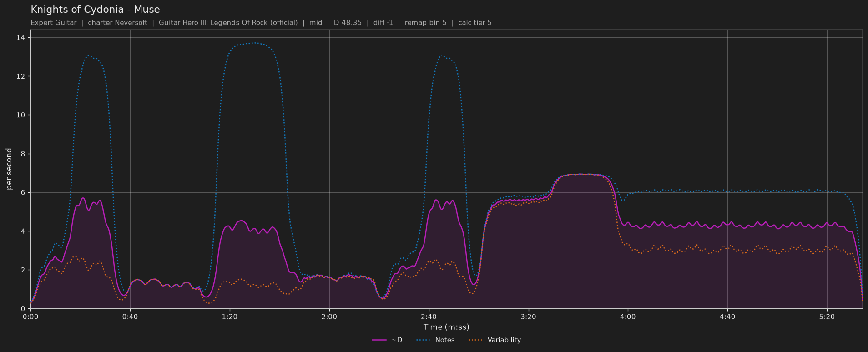Click the per second y-axis label
This screenshot has width=868, height=352.
click(x=9, y=169)
